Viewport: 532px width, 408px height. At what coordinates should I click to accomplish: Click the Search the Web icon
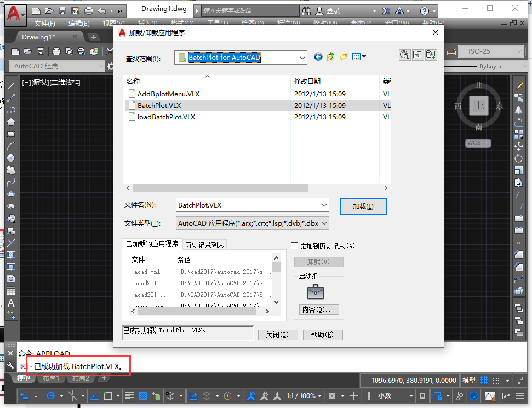pos(404,55)
